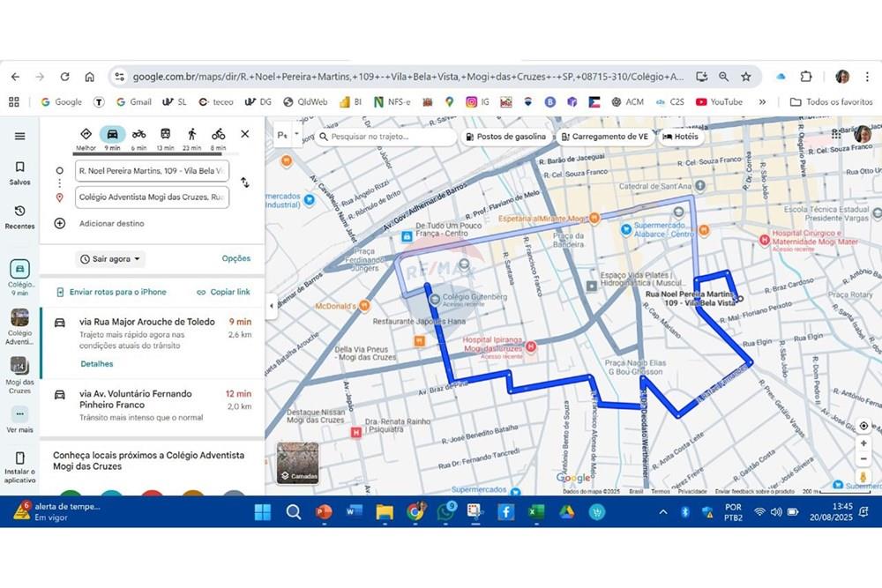Click Enviar rotas para o iPhone

click(110, 292)
